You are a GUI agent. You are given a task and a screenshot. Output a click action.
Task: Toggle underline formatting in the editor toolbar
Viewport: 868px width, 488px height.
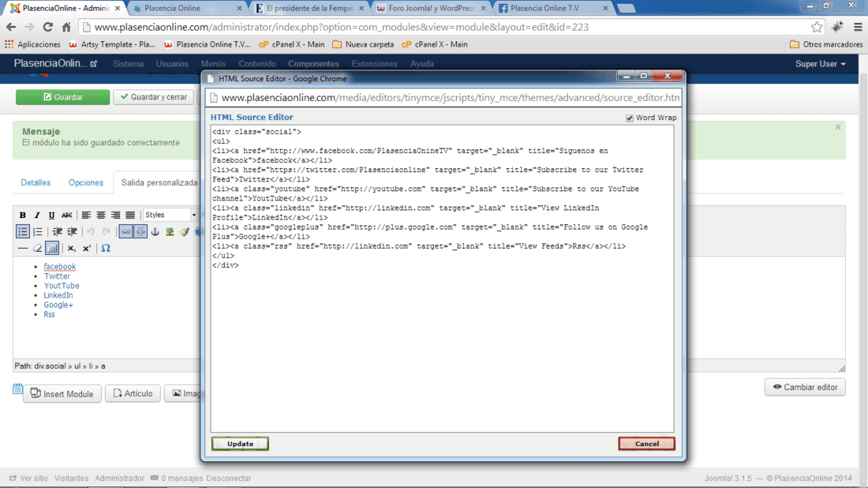(x=51, y=215)
